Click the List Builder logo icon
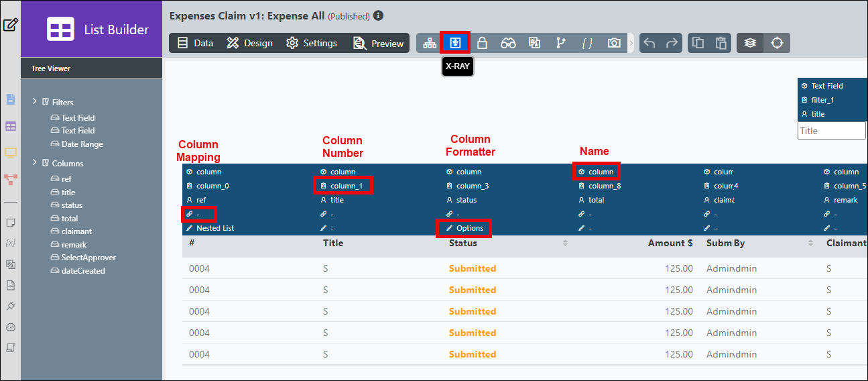Screen dimensions: 868x381 pyautogui.click(x=61, y=29)
